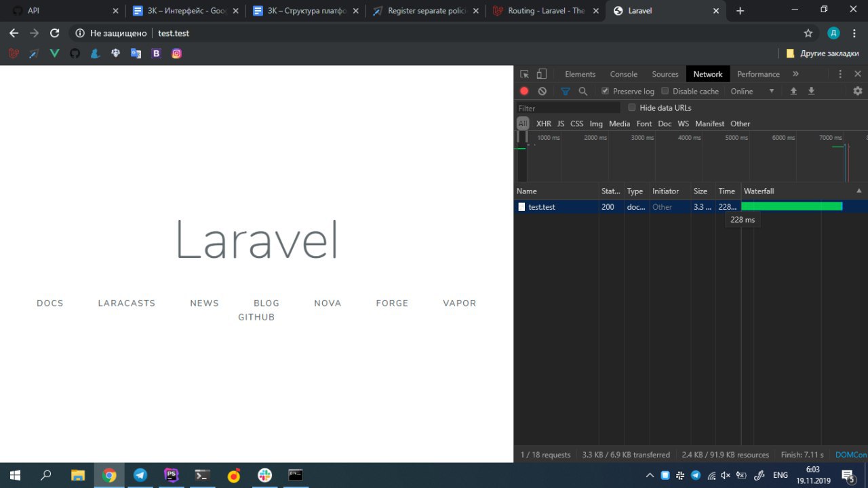The height and width of the screenshot is (488, 868).
Task: Toggle the network filter funnel icon
Action: (x=565, y=91)
